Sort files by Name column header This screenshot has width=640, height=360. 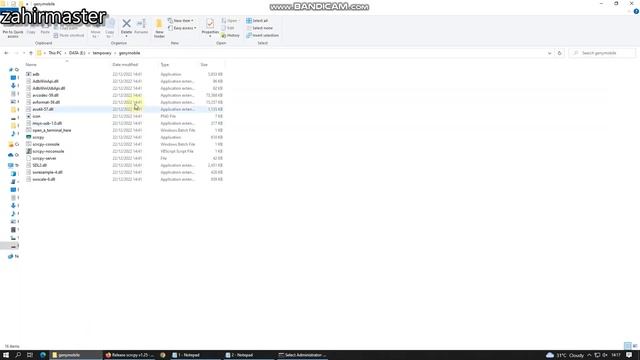coord(31,64)
